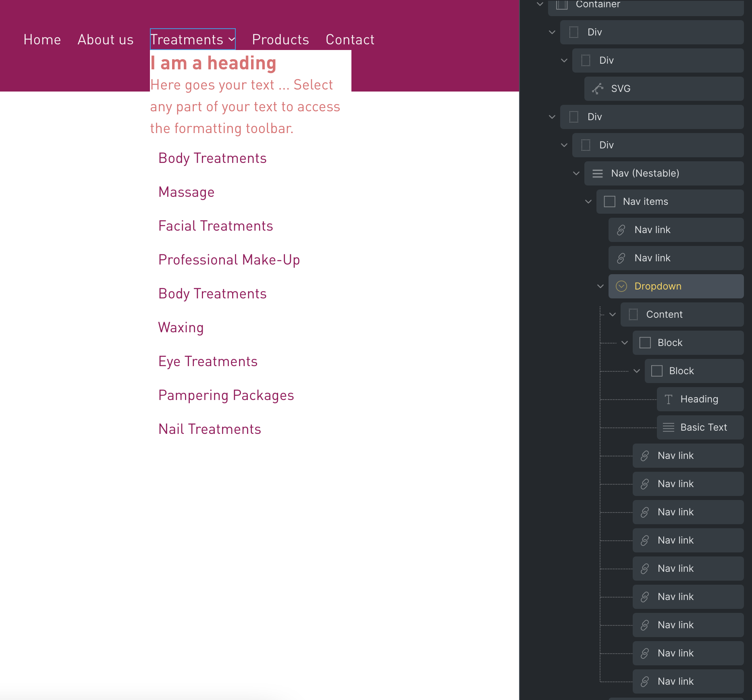Viewport: 752px width, 700px height.
Task: Collapse the Content element chevron
Action: pos(613,315)
